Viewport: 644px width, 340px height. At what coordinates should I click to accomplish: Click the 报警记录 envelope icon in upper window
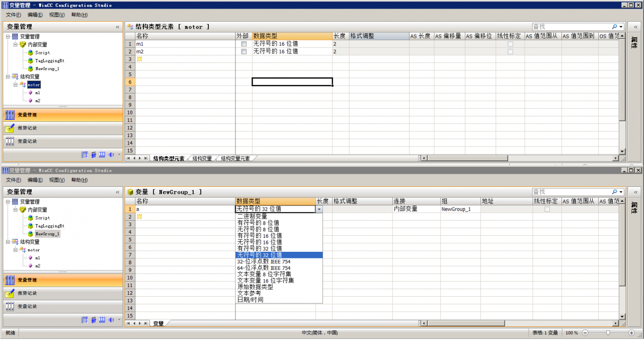pos(10,128)
